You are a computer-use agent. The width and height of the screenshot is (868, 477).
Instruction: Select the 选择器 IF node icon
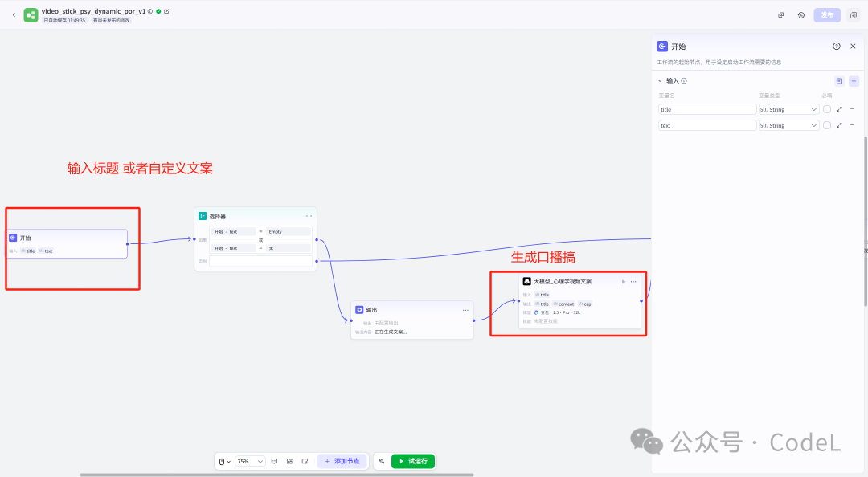[x=203, y=216]
